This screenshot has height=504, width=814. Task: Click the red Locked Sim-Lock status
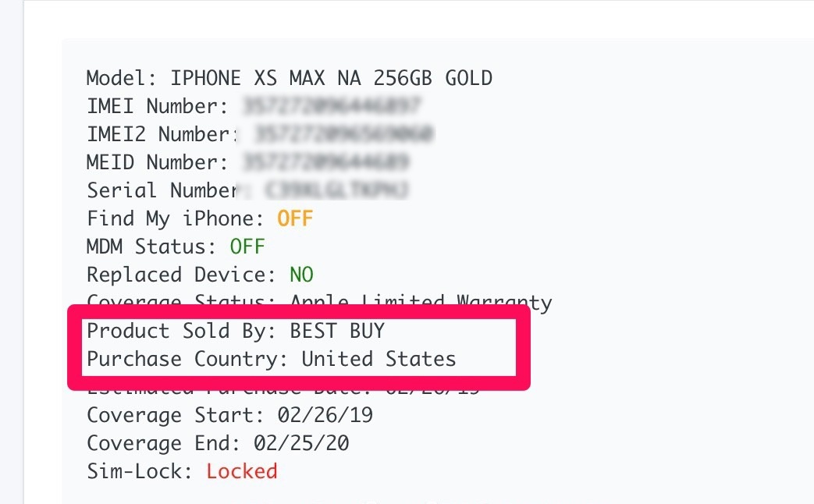point(241,471)
